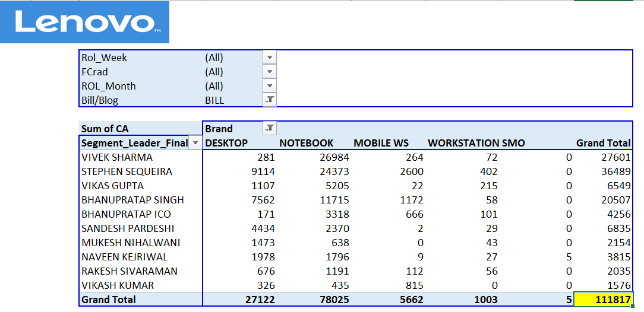Click the NOTEBOOK column header

pos(306,143)
